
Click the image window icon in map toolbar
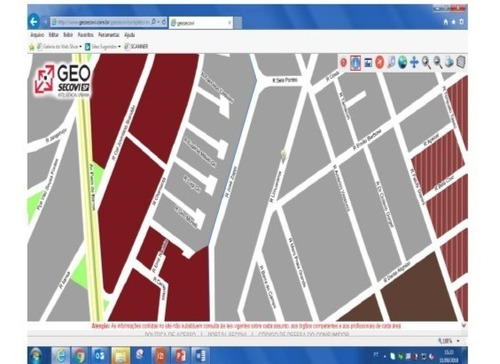368,62
